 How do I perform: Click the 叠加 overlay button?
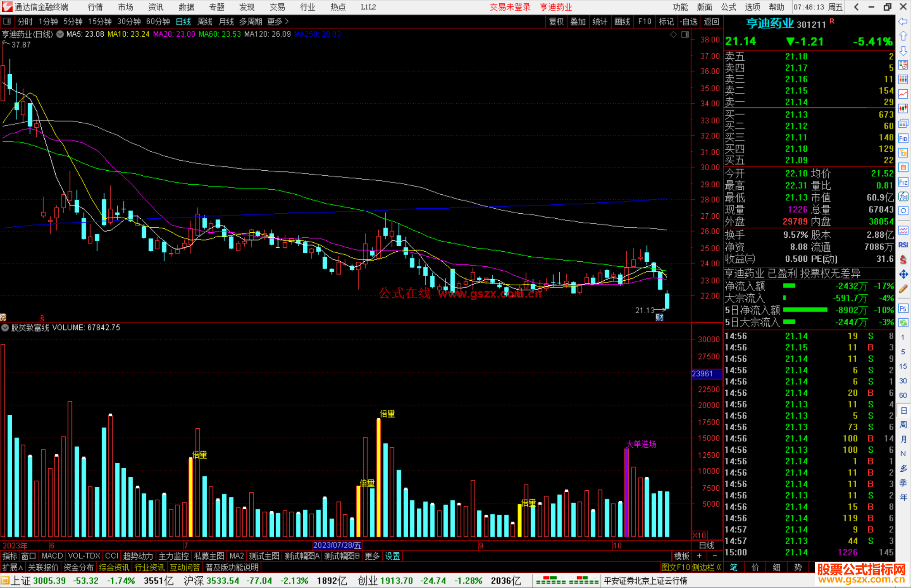(x=578, y=21)
